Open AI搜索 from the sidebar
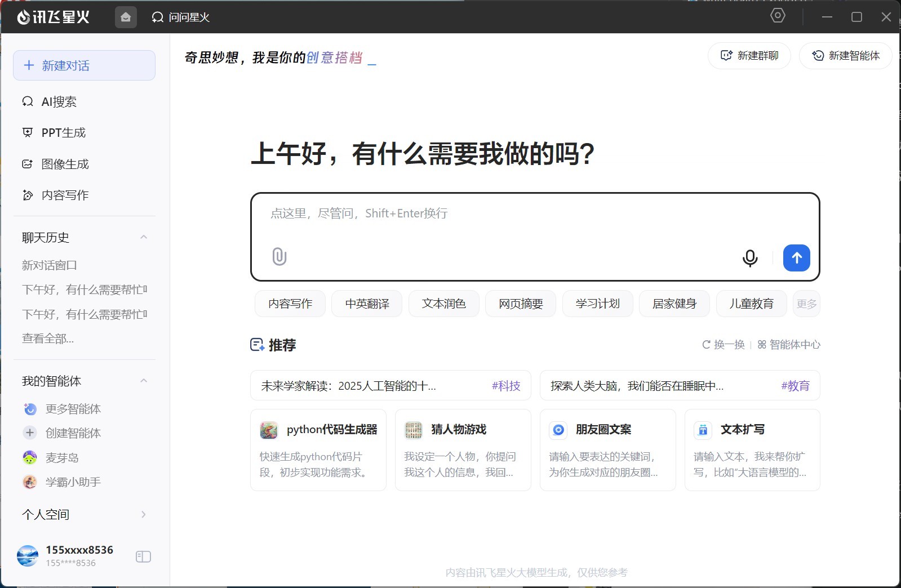The width and height of the screenshot is (901, 588). tap(59, 101)
